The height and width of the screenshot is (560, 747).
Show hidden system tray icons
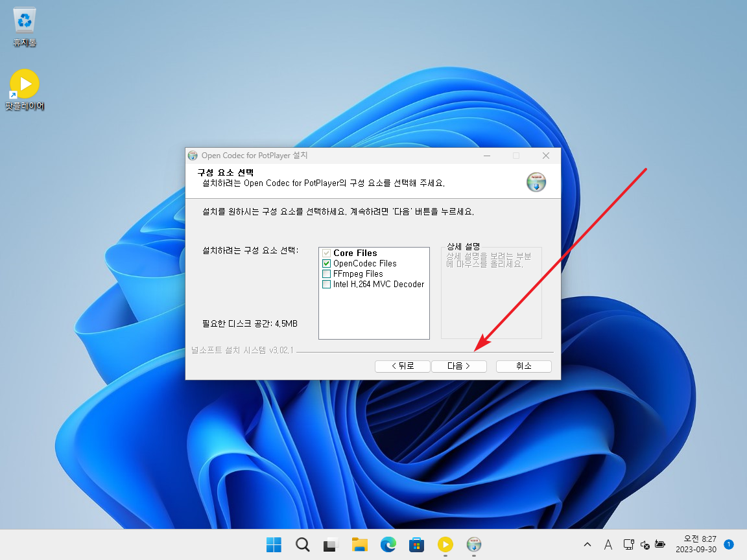click(587, 544)
